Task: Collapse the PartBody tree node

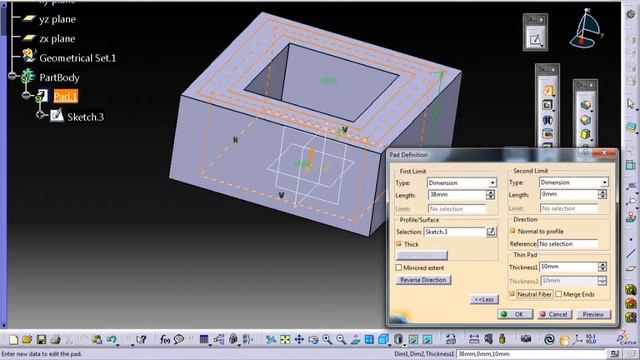Action: 12,76
